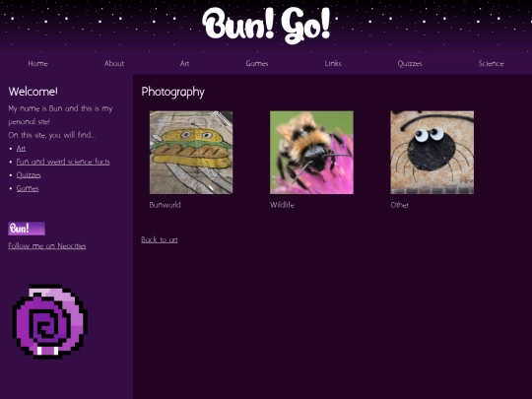Open the Art link in sidebar list
Screen dimensions: 532x399
(21, 148)
